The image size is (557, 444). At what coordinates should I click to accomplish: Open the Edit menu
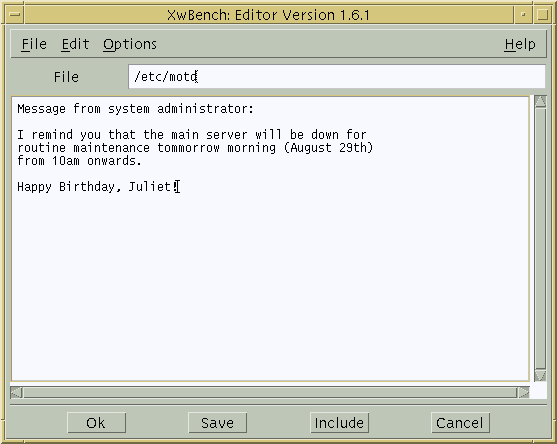coord(75,44)
